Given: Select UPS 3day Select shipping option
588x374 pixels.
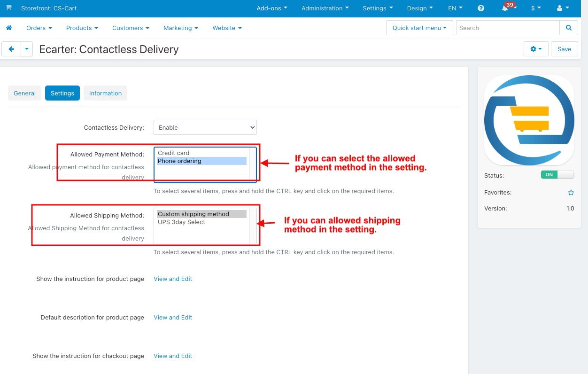Looking at the screenshot, I should point(201,222).
